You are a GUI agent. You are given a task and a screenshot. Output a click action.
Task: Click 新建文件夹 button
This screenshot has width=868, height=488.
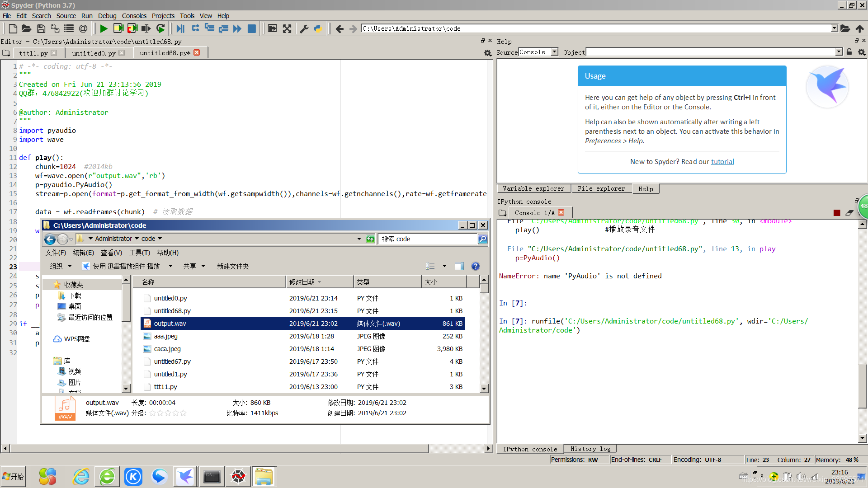(233, 266)
